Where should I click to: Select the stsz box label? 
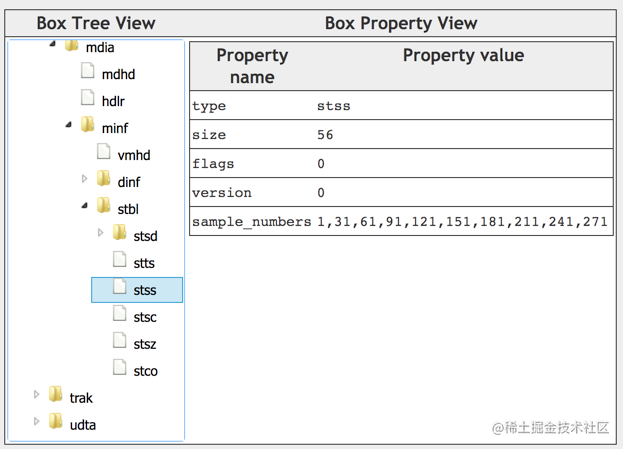pyautogui.click(x=145, y=344)
